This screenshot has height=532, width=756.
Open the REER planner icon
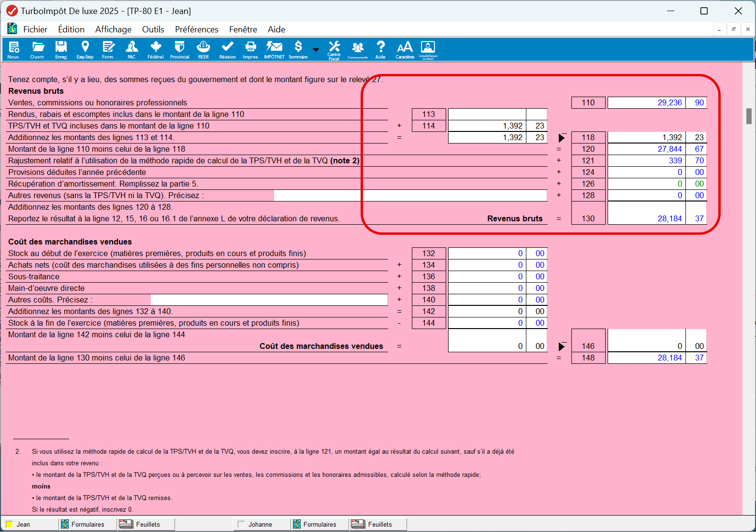coord(204,49)
